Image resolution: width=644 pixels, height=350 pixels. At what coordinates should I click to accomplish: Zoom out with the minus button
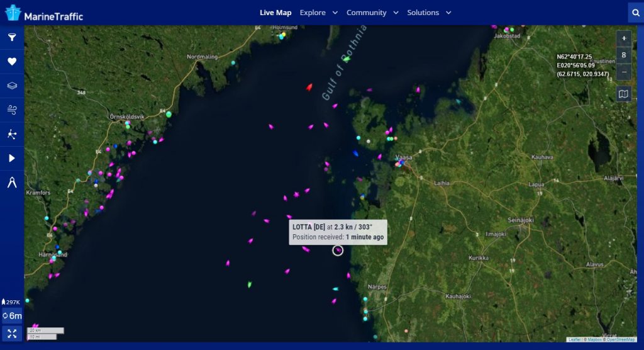(x=623, y=71)
